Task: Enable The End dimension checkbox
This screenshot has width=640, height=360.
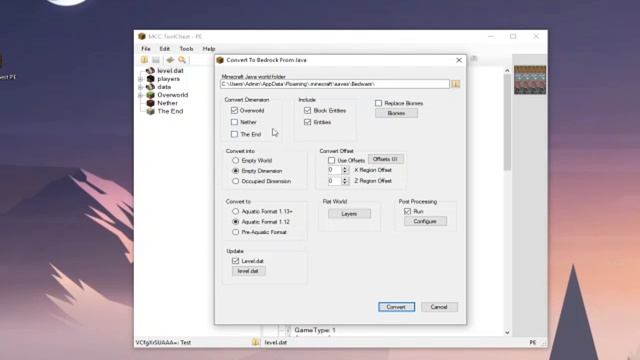Action: click(234, 134)
